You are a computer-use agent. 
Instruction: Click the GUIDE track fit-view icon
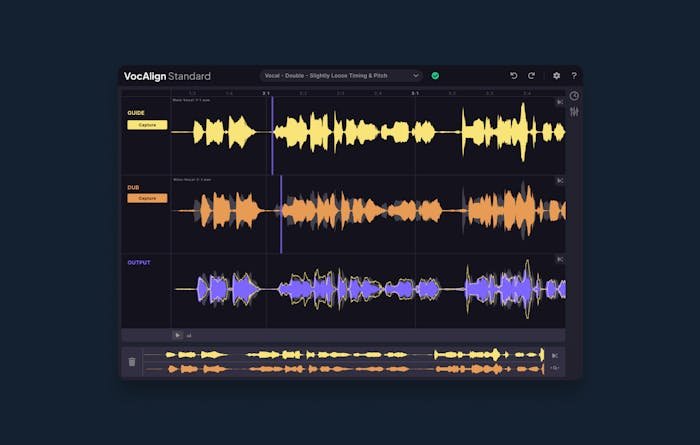coord(560,102)
